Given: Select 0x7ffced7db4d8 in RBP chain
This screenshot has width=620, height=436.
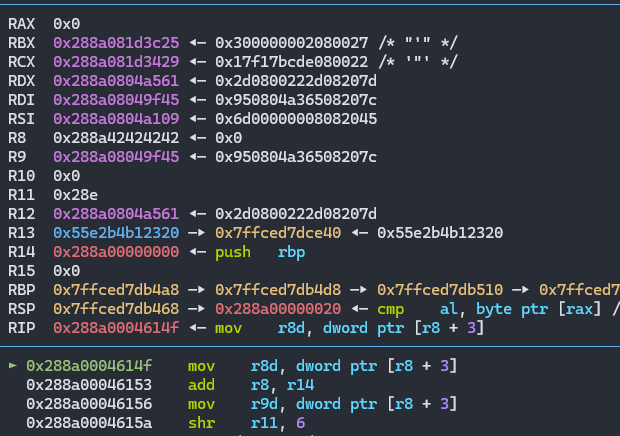Looking at the screenshot, I should (278, 290).
